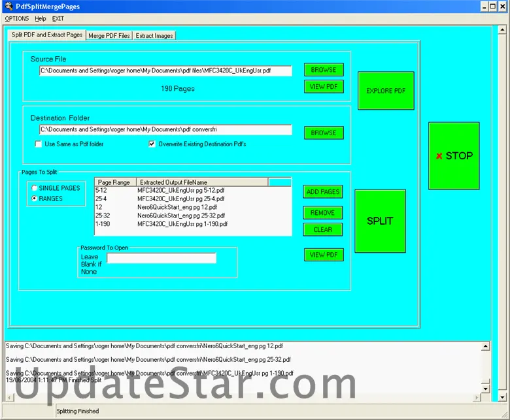Image resolution: width=510 pixels, height=420 pixels.
Task: Uncheck Overwrite Existing Destination Pdf's
Action: (x=152, y=144)
